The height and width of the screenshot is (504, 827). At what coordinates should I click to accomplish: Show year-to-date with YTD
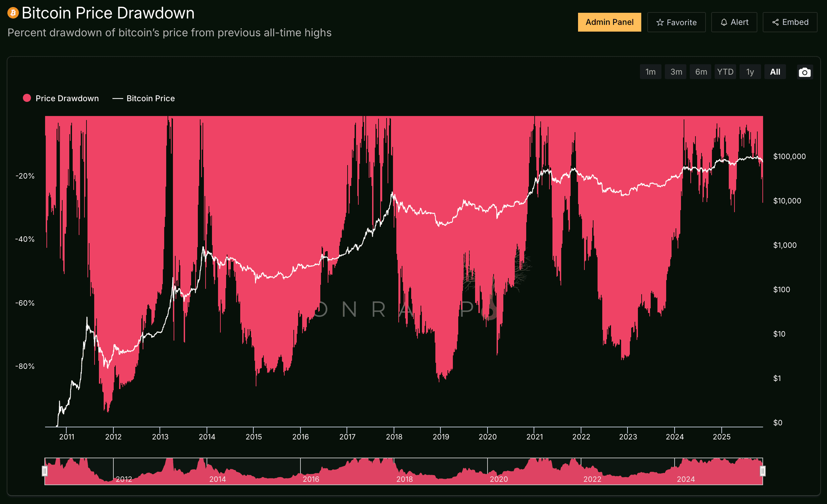point(725,72)
